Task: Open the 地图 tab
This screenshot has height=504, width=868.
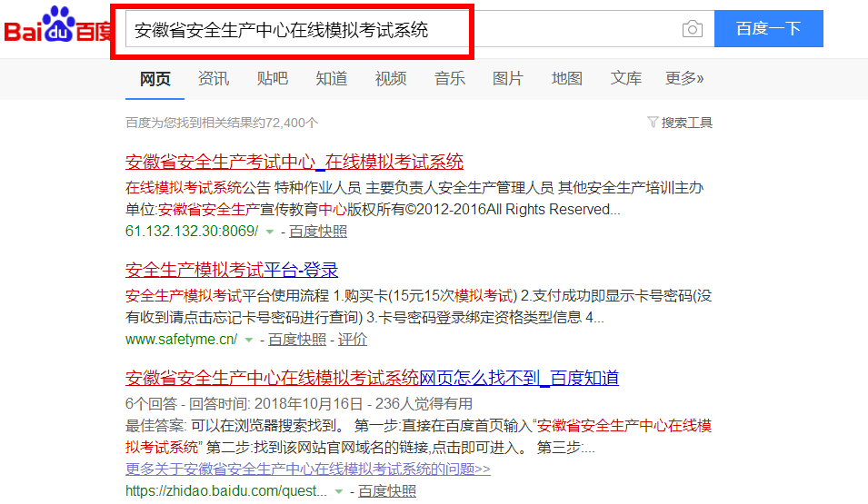Action: pyautogui.click(x=567, y=79)
